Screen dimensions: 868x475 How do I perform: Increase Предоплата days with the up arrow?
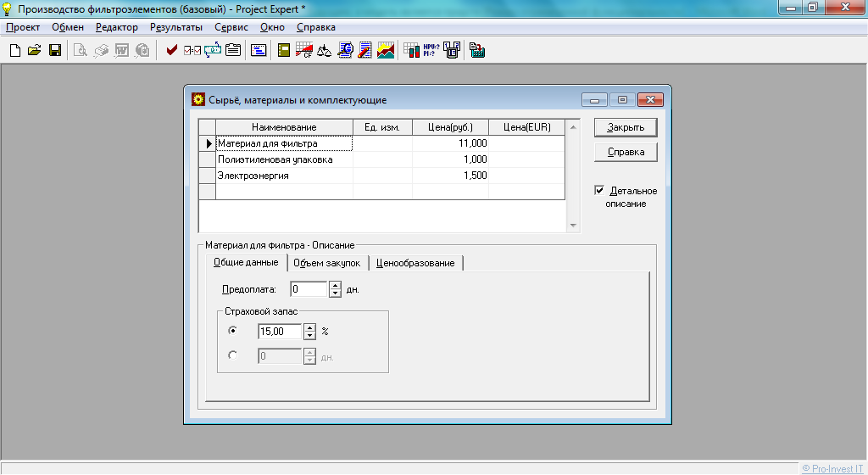tap(335, 286)
